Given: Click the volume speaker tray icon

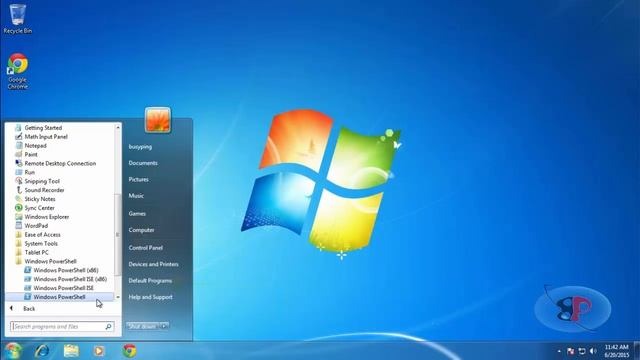Looking at the screenshot, I should click(593, 351).
